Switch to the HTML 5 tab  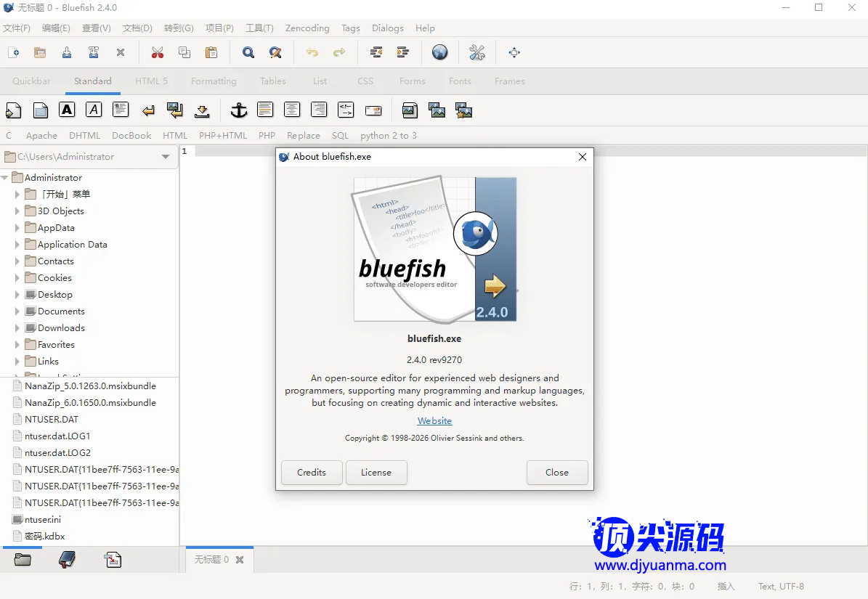tap(151, 81)
